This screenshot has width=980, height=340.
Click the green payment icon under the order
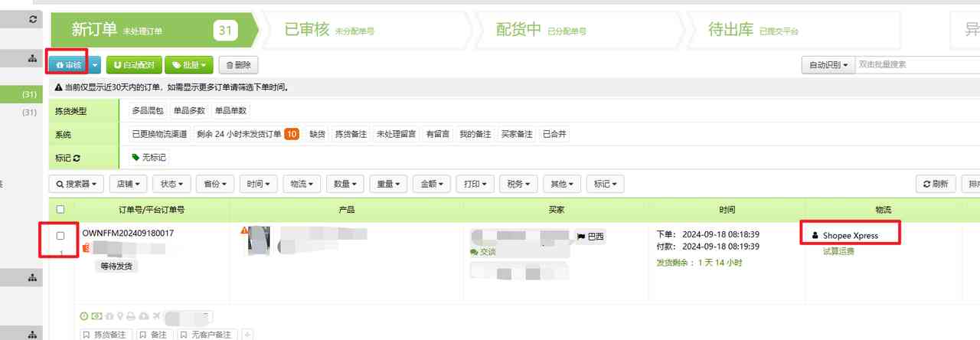[96, 315]
